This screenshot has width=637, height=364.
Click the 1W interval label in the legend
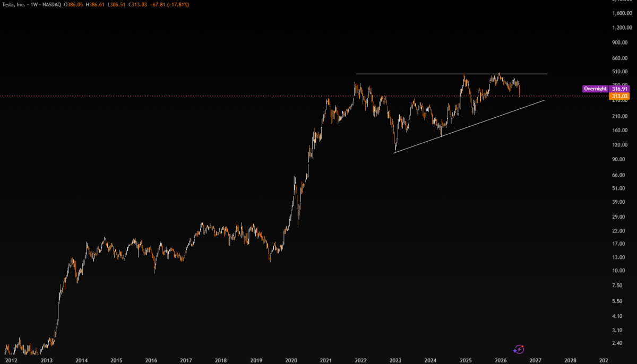tap(33, 4)
